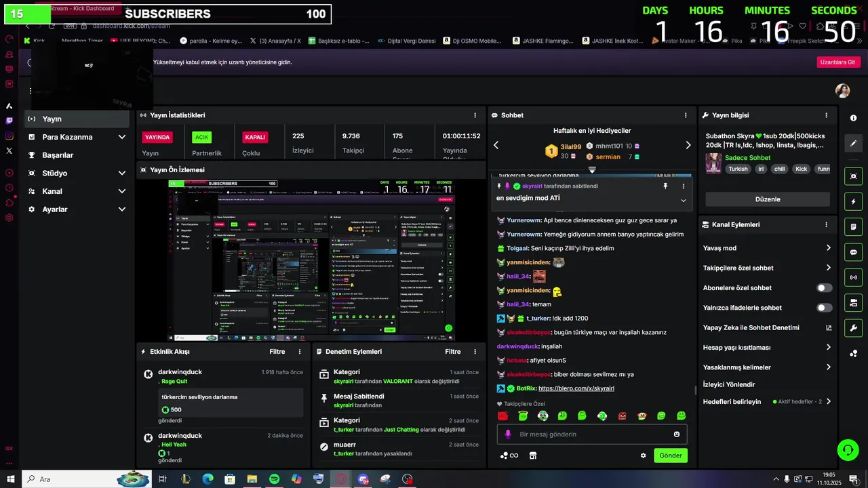Open Yayın İstatistikleri panel three-dot menu
The height and width of the screenshot is (488, 868).
[x=475, y=115]
